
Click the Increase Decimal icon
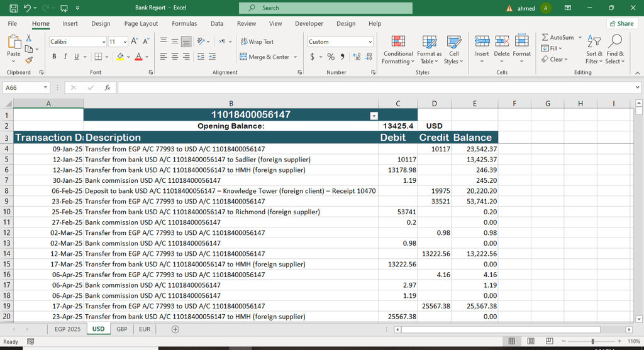tap(357, 57)
